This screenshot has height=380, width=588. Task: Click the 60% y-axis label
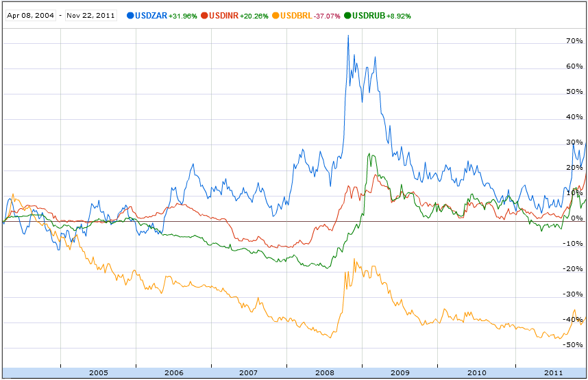pos(574,66)
